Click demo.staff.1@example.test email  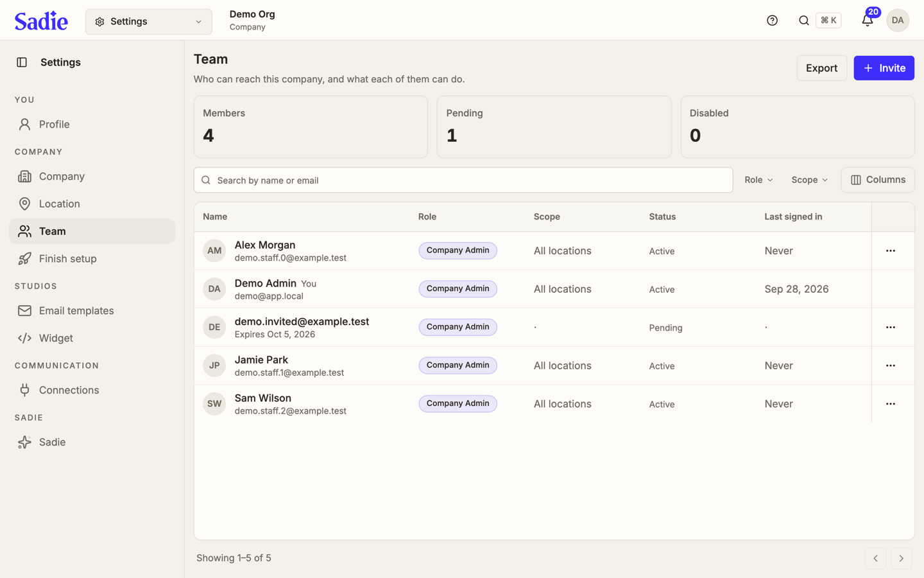click(x=289, y=372)
